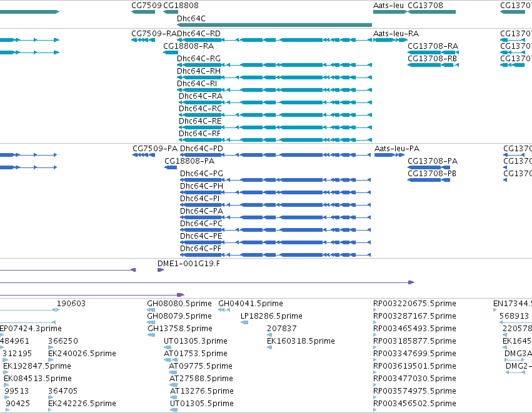Click the LP18286.5prime EST label
Image resolution: width=532 pixels, height=413 pixels.
[x=271, y=316]
